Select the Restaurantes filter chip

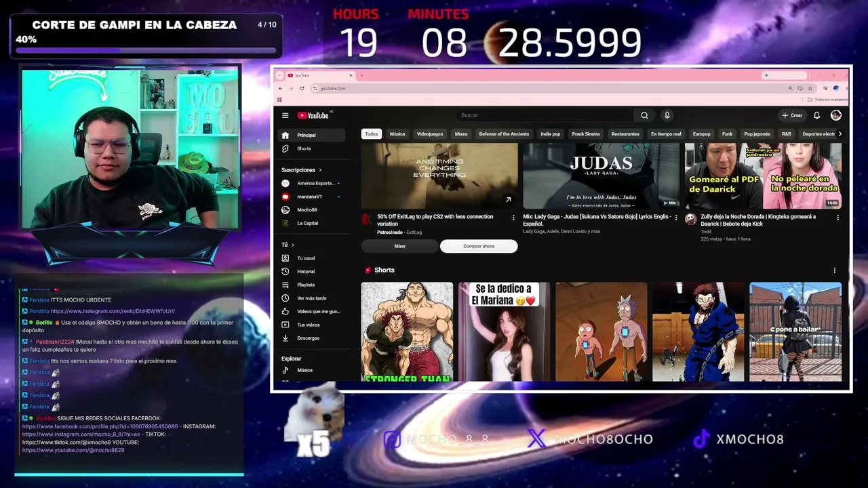[625, 134]
